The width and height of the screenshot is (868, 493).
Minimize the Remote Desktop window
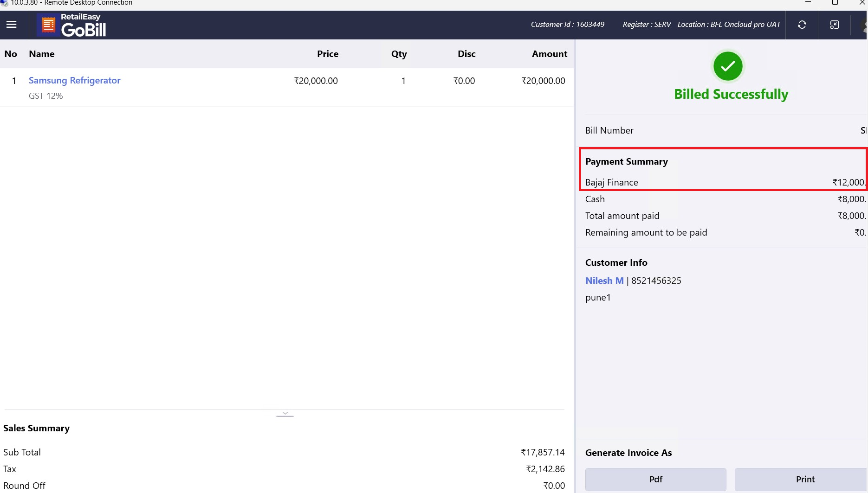808,3
